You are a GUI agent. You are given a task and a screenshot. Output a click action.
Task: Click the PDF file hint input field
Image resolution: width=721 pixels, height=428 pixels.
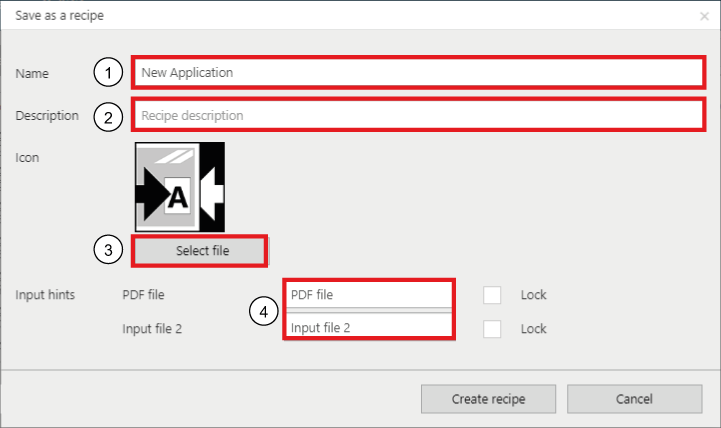(369, 295)
